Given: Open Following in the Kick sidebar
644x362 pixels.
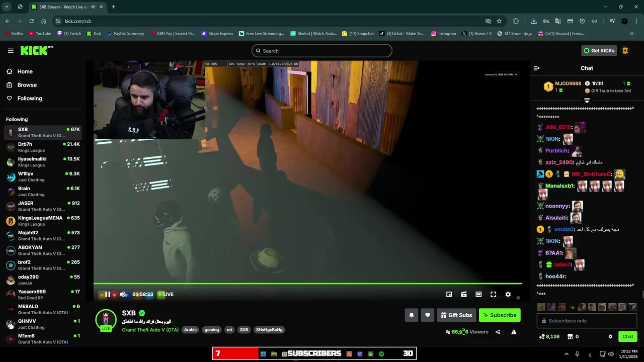Looking at the screenshot, I should (x=24, y=99).
